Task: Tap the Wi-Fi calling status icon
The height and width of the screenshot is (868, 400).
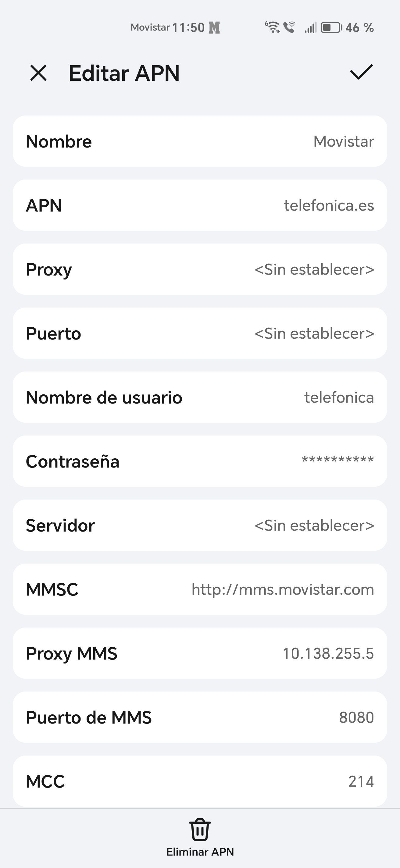Action: (x=289, y=27)
